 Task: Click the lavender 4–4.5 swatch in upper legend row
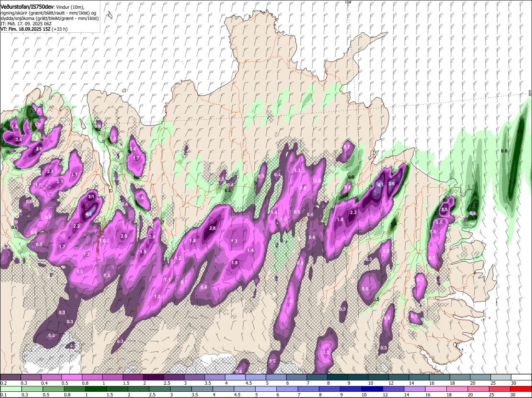point(236,377)
